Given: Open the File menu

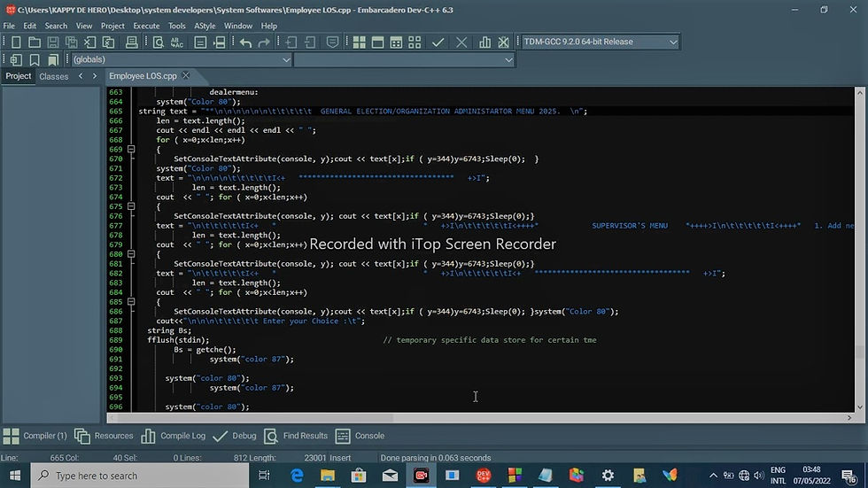Looking at the screenshot, I should point(9,26).
